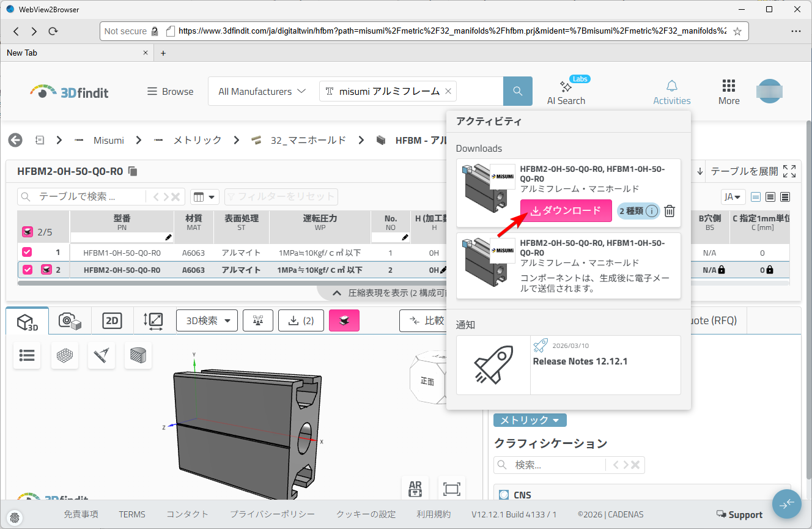812x529 pixels.
Task: Toggle the select-all header checkbox
Action: [x=28, y=232]
